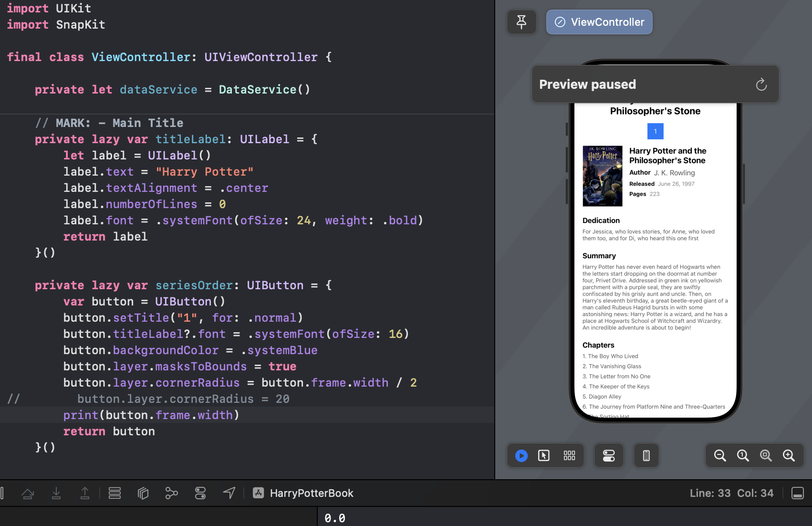Open debug memory graph
Screen dimensions: 812x526
172,493
